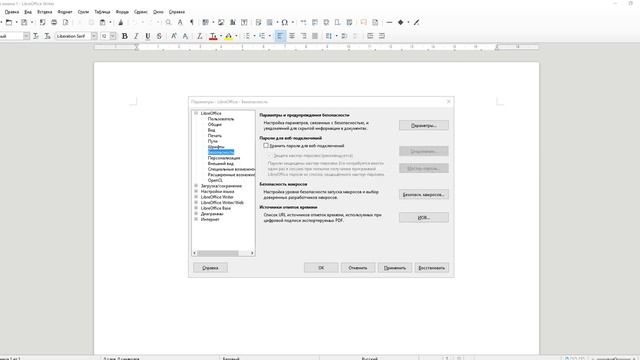Viewport: 640px width, 360px height.
Task: Expand the LibreOffice Writer tree node
Action: pos(196,197)
